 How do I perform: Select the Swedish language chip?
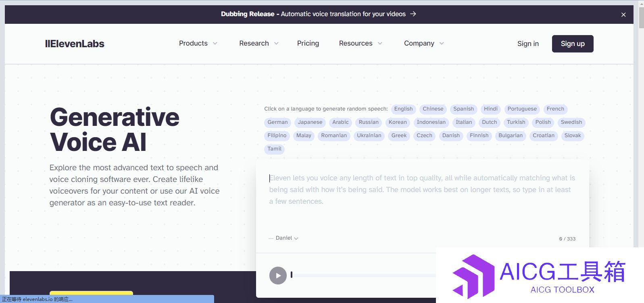click(x=571, y=122)
